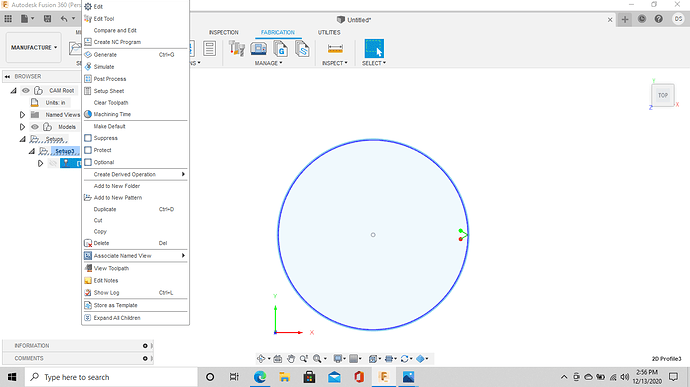Collapse the Setup3 tree node

pos(32,151)
